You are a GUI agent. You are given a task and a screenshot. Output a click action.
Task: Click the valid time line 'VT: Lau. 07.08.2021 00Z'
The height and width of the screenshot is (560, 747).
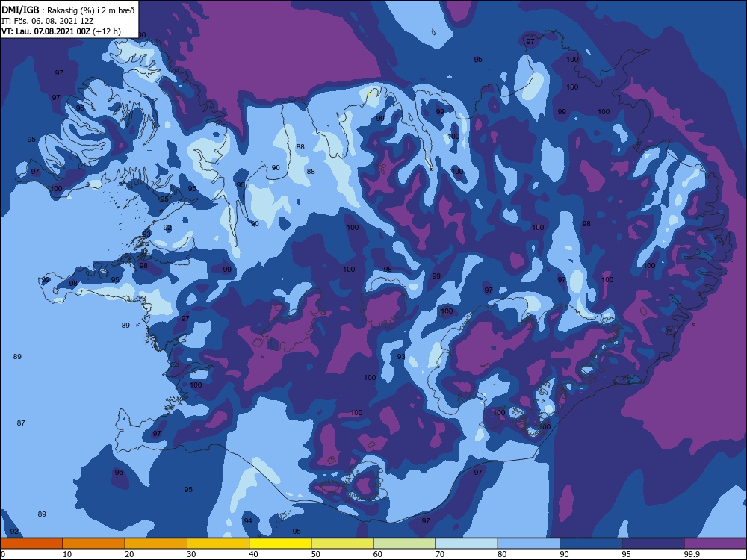tap(46, 31)
